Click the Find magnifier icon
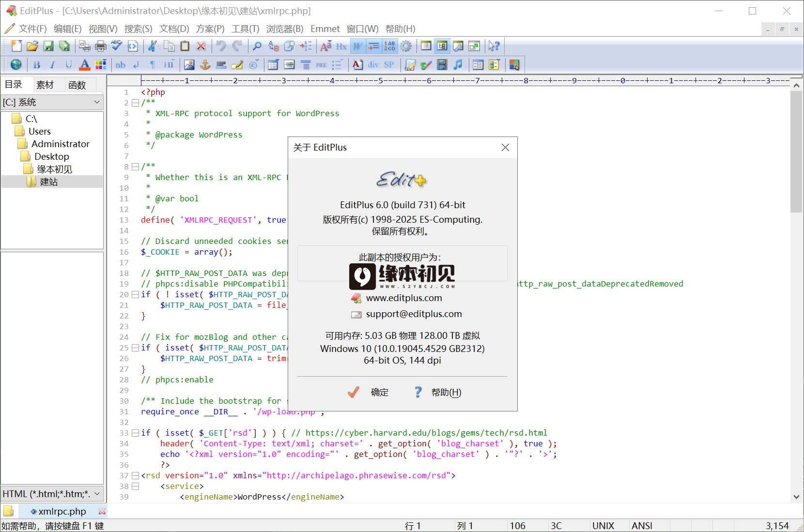804x532 pixels. 257,46
